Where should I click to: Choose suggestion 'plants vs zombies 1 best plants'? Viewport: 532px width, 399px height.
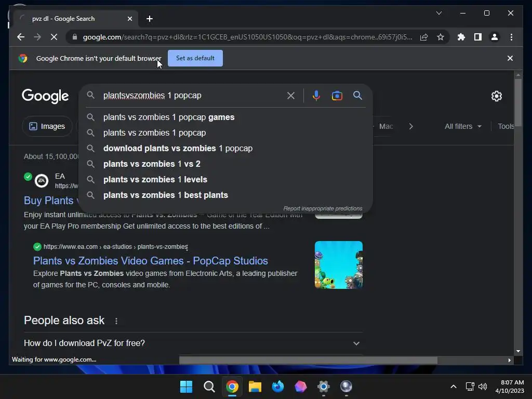pyautogui.click(x=225, y=195)
